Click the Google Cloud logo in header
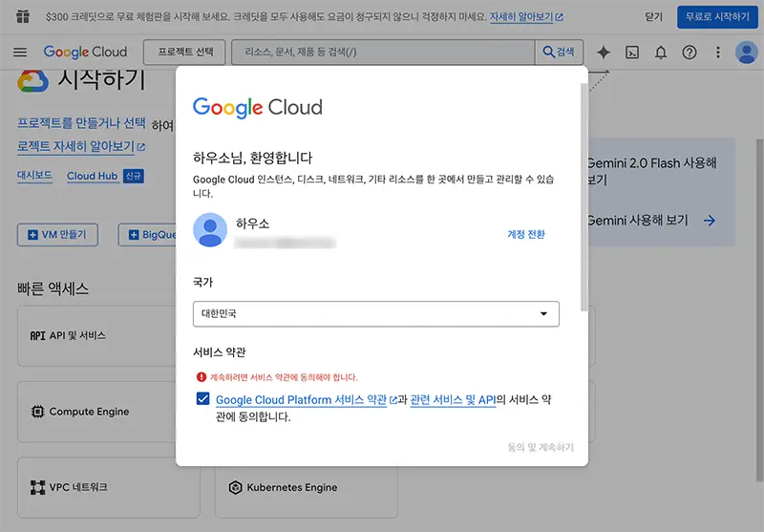The height and width of the screenshot is (532, 764). tap(85, 52)
